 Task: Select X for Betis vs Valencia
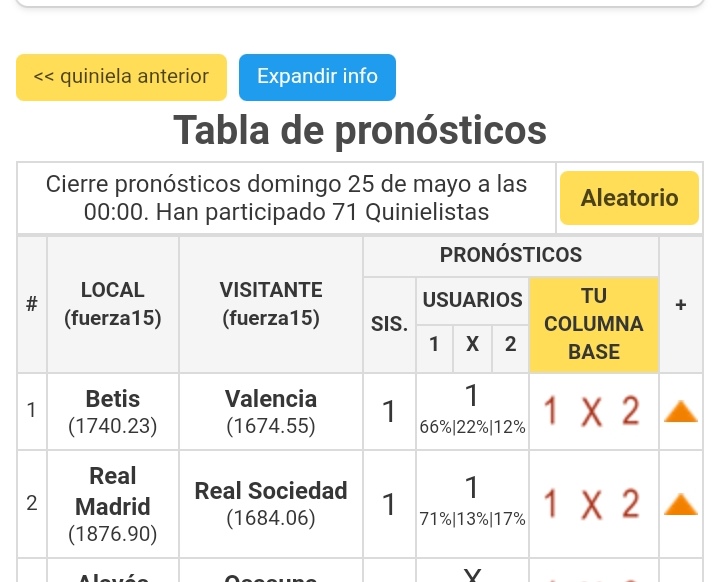point(591,411)
